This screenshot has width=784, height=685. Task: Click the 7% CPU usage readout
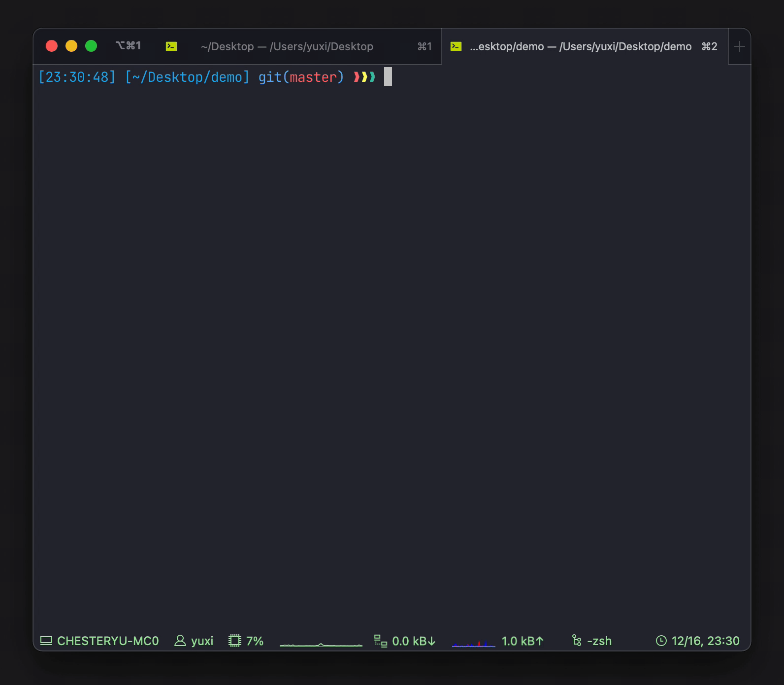(255, 641)
